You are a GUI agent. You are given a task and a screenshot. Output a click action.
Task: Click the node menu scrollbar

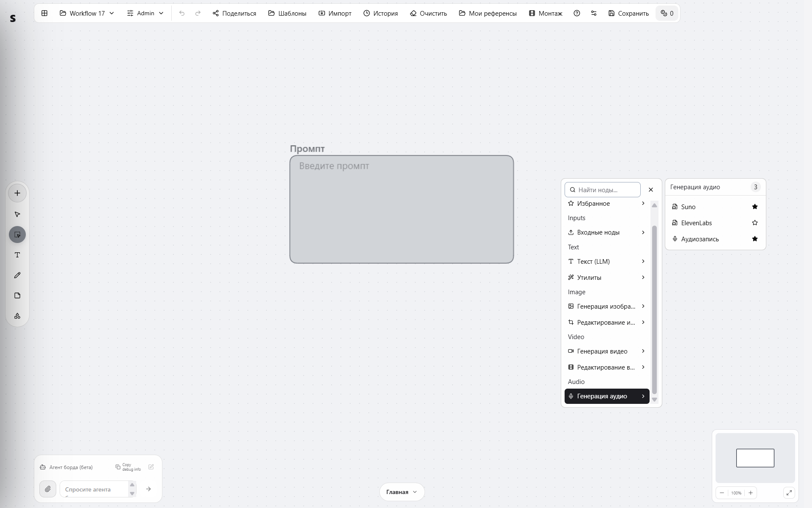pos(654,309)
